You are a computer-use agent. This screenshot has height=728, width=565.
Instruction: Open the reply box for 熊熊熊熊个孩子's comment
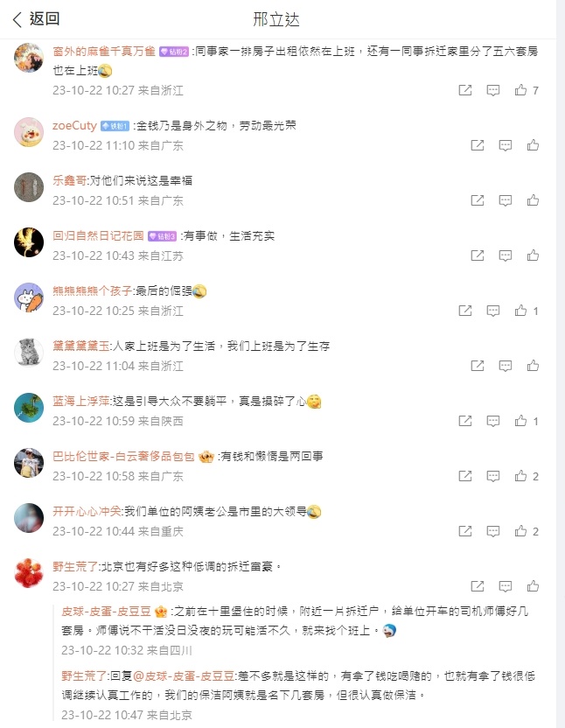pos(493,311)
